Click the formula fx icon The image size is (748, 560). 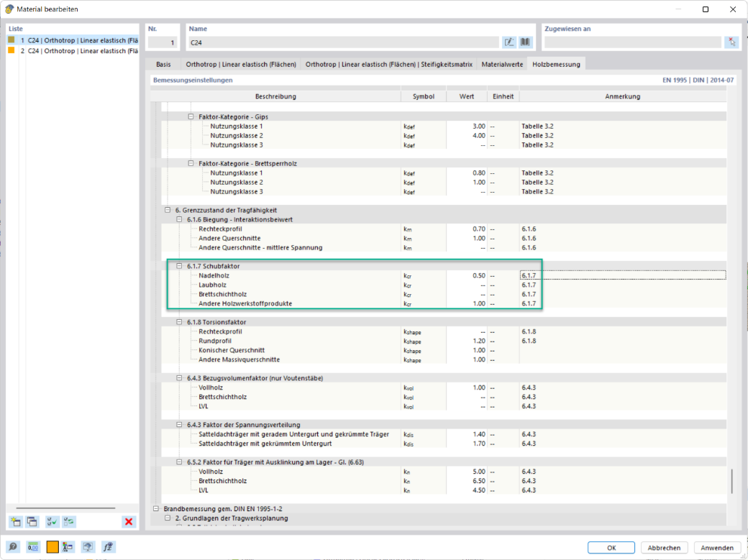pyautogui.click(x=108, y=546)
